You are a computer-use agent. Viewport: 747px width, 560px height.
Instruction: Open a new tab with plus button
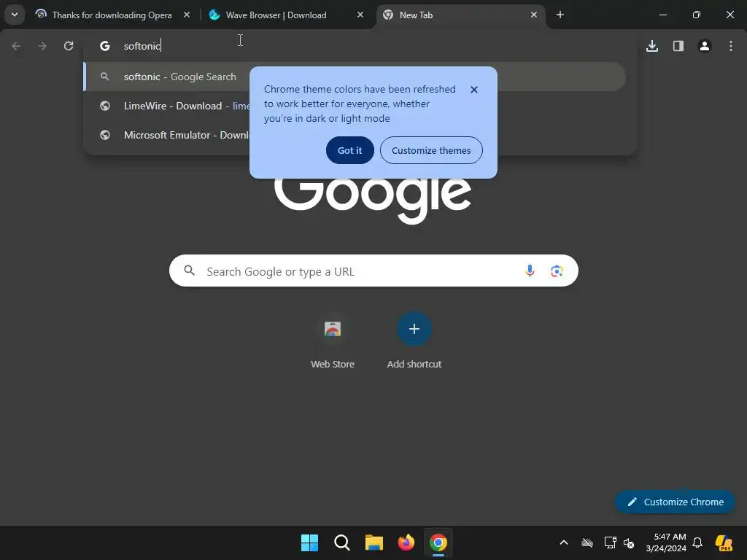[560, 15]
